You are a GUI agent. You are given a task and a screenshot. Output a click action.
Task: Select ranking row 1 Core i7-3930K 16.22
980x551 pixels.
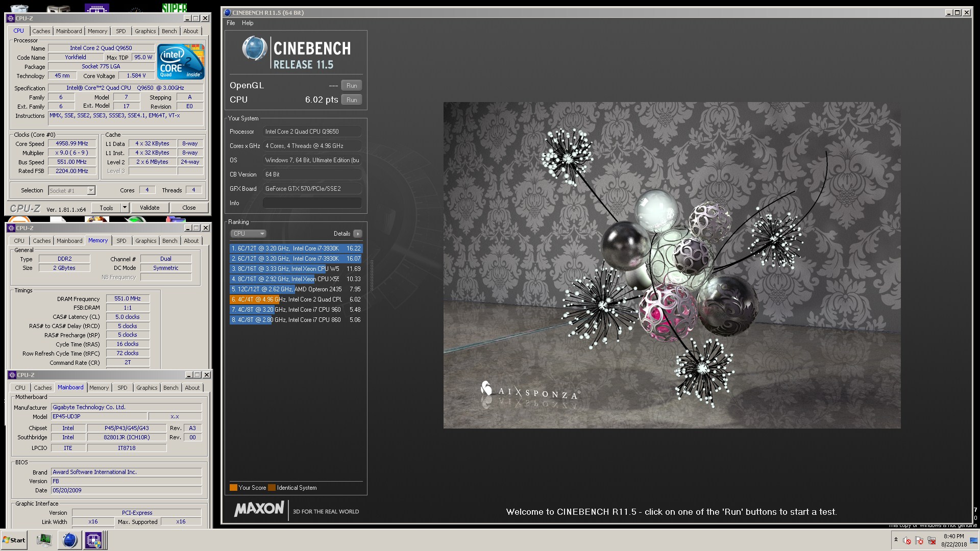coord(296,248)
